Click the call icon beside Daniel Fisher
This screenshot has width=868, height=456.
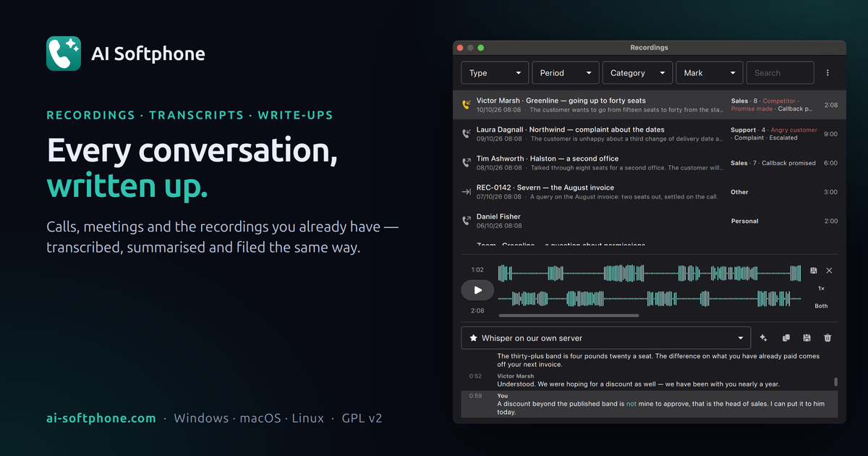coord(467,221)
